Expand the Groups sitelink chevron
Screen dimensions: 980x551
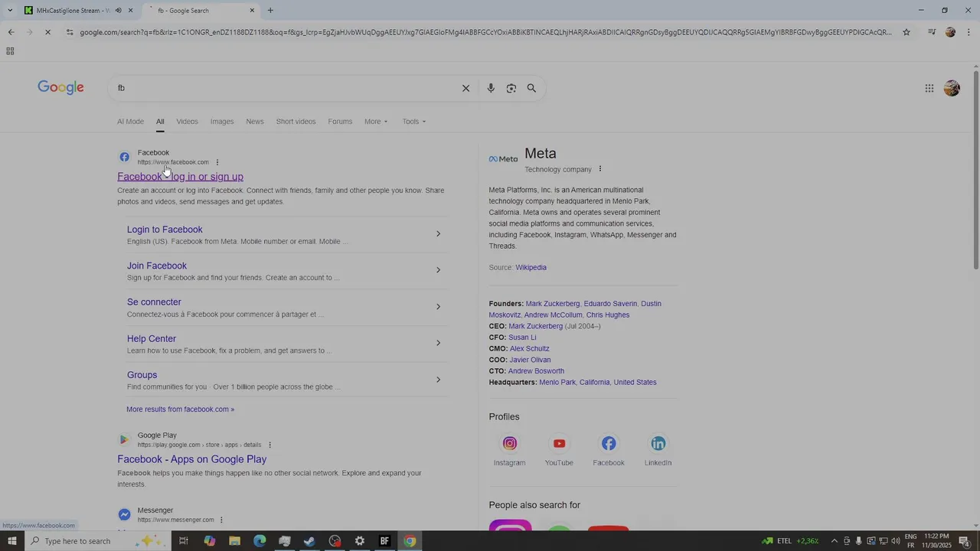pyautogui.click(x=438, y=380)
